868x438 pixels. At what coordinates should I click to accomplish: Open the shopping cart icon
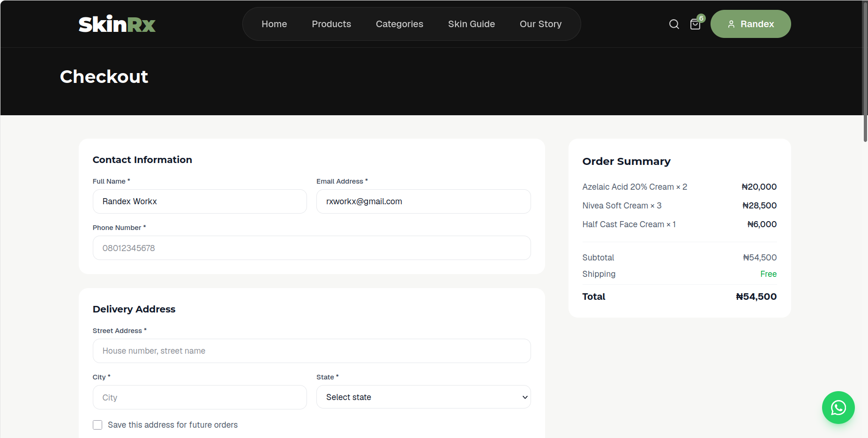696,24
